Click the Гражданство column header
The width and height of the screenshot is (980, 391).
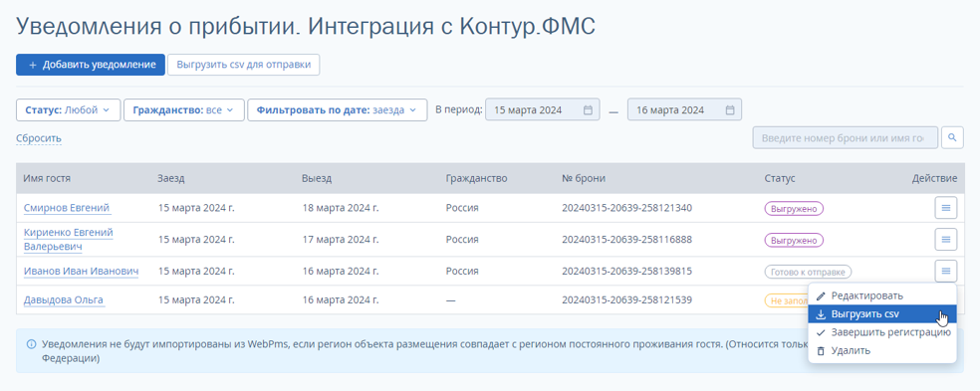tap(476, 179)
